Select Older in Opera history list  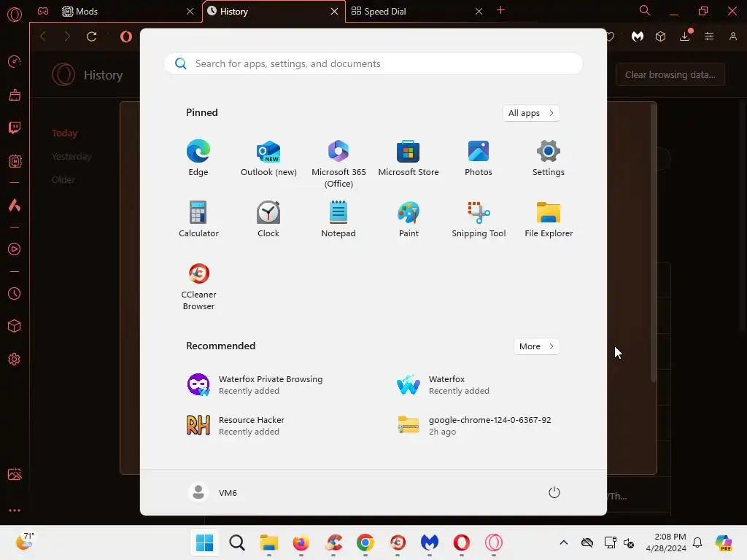63,180
